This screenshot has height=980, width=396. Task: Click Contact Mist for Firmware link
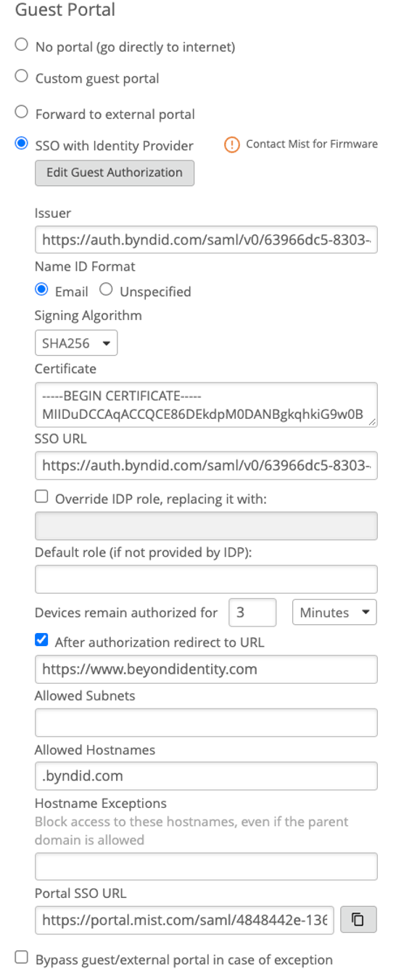click(x=312, y=144)
